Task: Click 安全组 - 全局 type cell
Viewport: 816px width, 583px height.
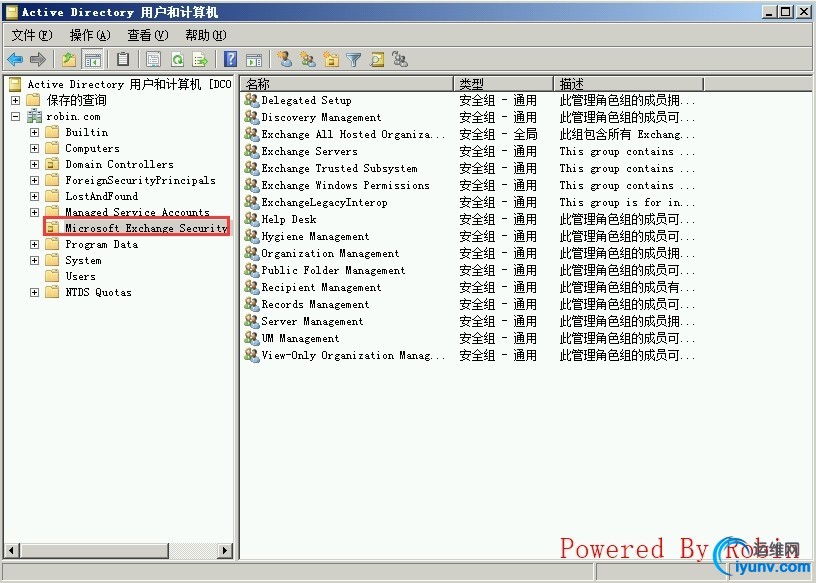Action: pos(498,134)
